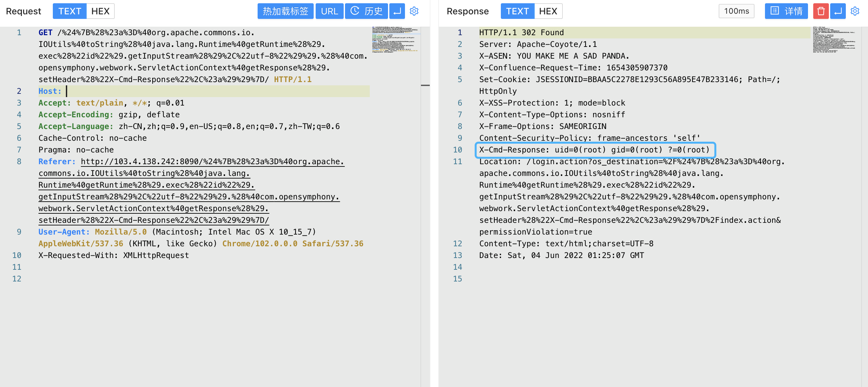Select Response TEXT tab
Viewport: 868px width, 387px height.
(x=517, y=11)
